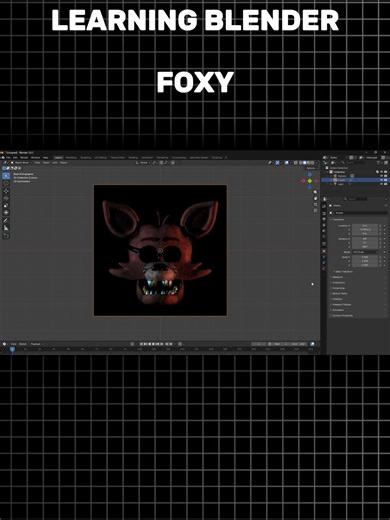The height and width of the screenshot is (520, 390).
Task: Select the Transform tool
Action: pos(6,212)
